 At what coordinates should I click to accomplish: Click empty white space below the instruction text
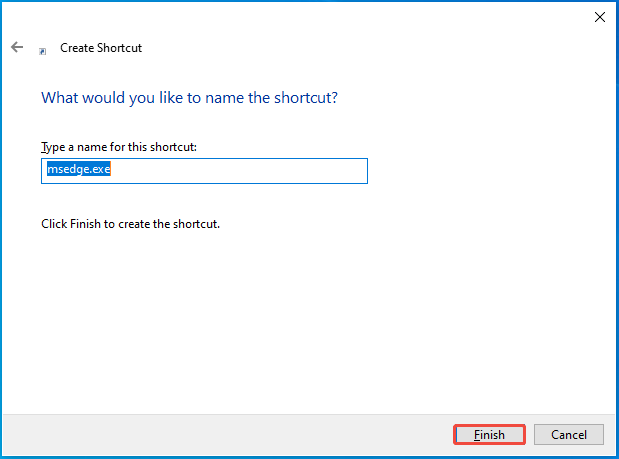tap(300, 320)
